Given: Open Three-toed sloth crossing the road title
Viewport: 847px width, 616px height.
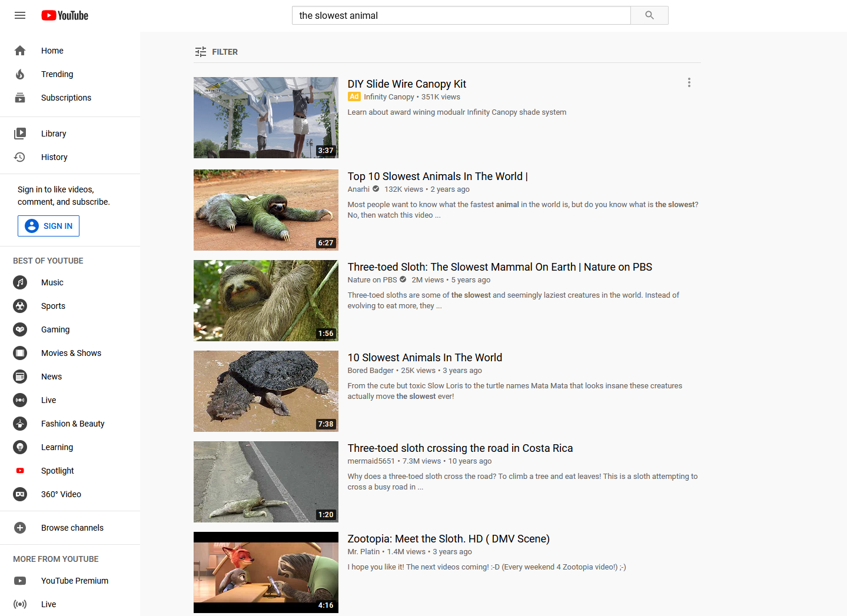Looking at the screenshot, I should (x=460, y=448).
